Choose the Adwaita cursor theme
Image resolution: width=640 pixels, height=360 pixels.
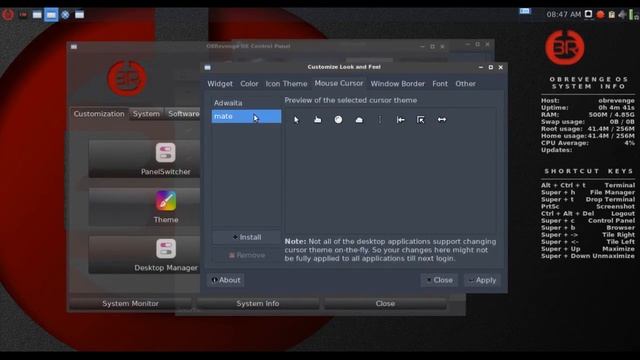point(246,103)
